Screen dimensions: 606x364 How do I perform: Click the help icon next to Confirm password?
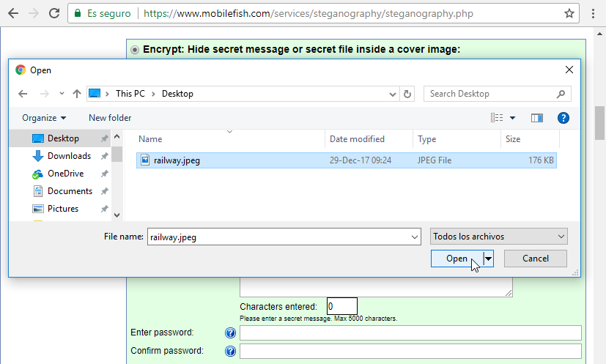tap(230, 351)
